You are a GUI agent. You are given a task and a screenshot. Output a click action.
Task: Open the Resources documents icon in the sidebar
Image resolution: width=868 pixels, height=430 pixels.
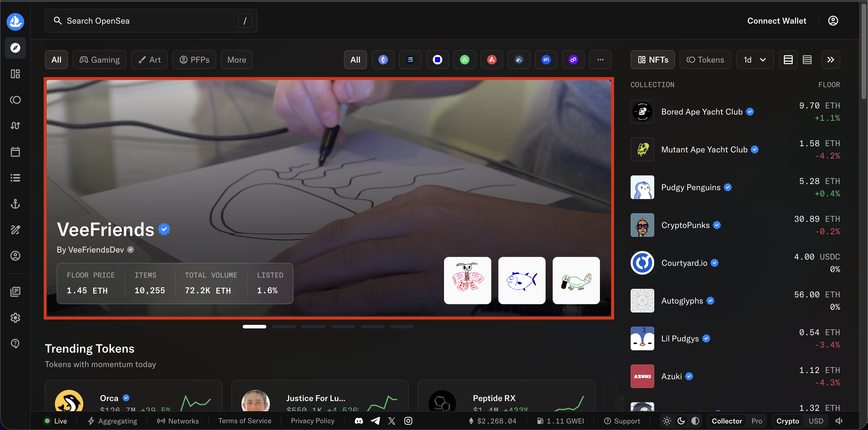[x=15, y=291]
